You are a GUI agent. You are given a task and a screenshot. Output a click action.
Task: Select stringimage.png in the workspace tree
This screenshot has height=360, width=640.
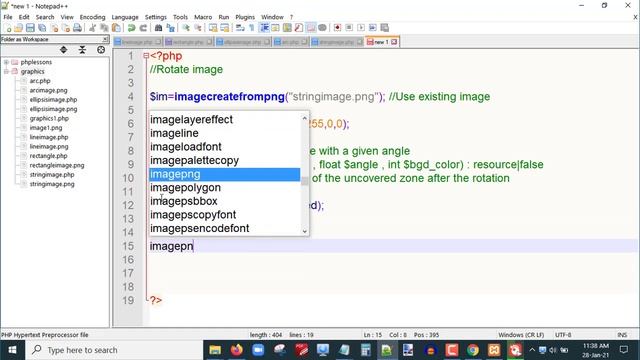52,184
